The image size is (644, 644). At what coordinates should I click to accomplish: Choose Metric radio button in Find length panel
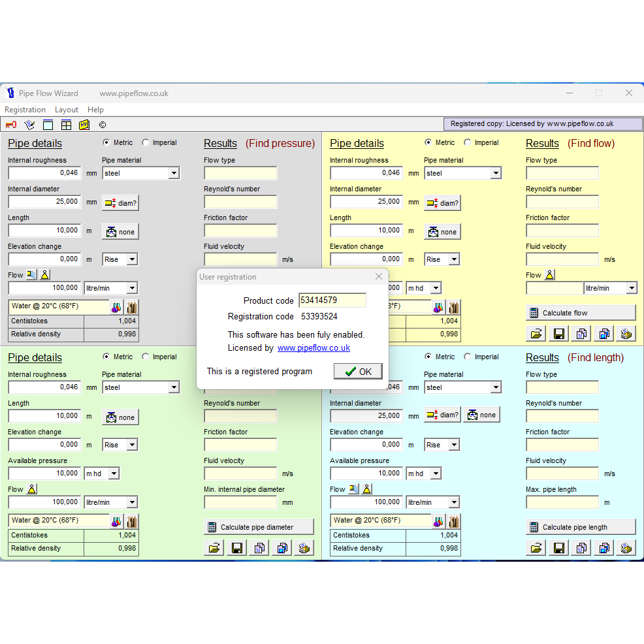click(x=428, y=357)
